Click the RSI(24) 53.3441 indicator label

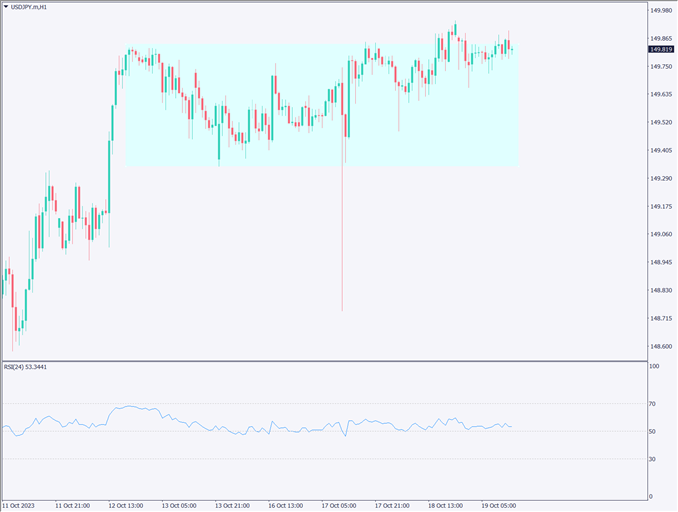point(26,367)
